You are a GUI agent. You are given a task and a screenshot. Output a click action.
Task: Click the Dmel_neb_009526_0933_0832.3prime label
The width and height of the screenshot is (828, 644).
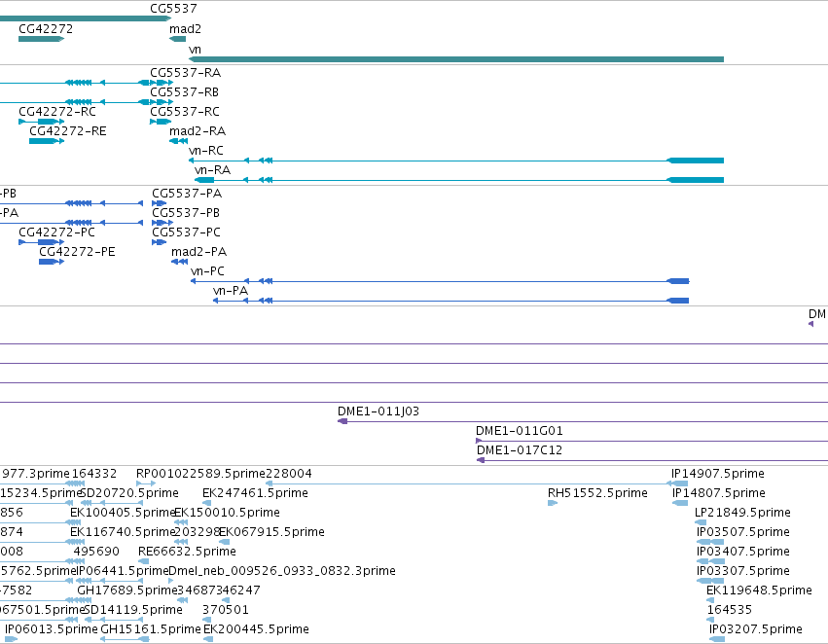click(282, 571)
